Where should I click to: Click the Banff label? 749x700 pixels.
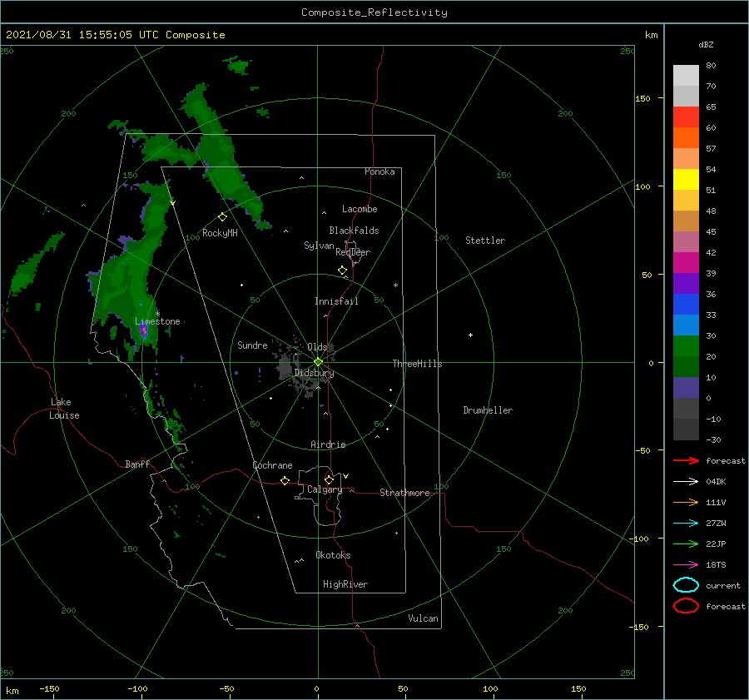(x=137, y=464)
